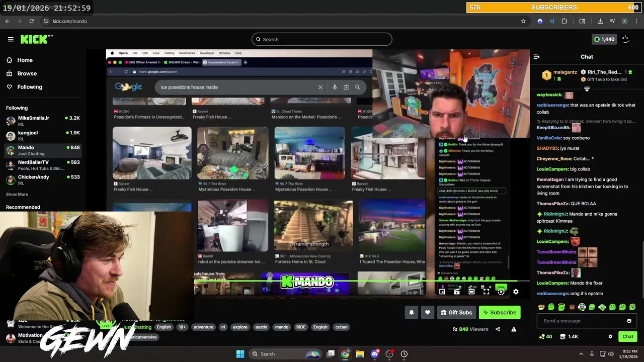Click the 'adventure' stream tag

203,327
